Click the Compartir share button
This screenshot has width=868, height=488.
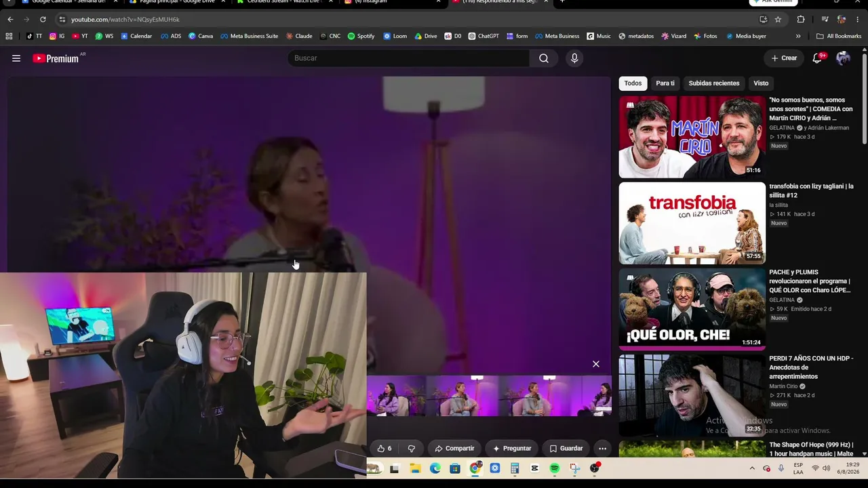click(x=454, y=448)
